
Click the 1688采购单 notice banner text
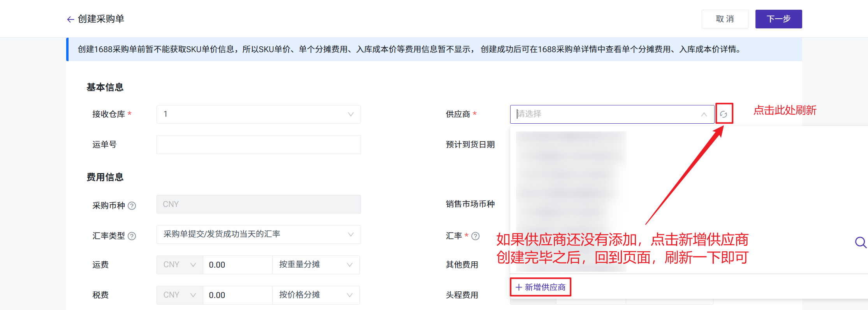tap(410, 49)
